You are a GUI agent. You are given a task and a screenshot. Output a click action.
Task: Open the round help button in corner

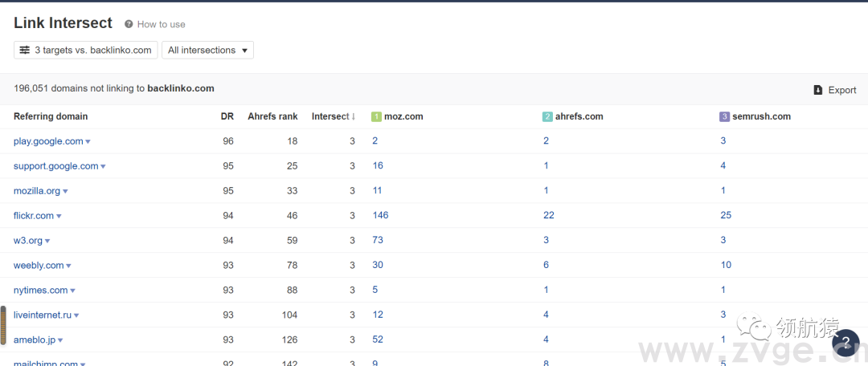[845, 344]
